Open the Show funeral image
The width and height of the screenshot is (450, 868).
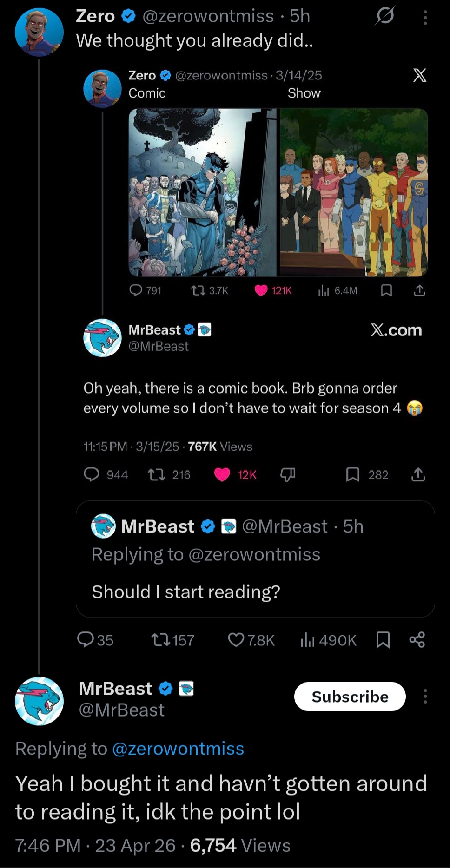353,192
